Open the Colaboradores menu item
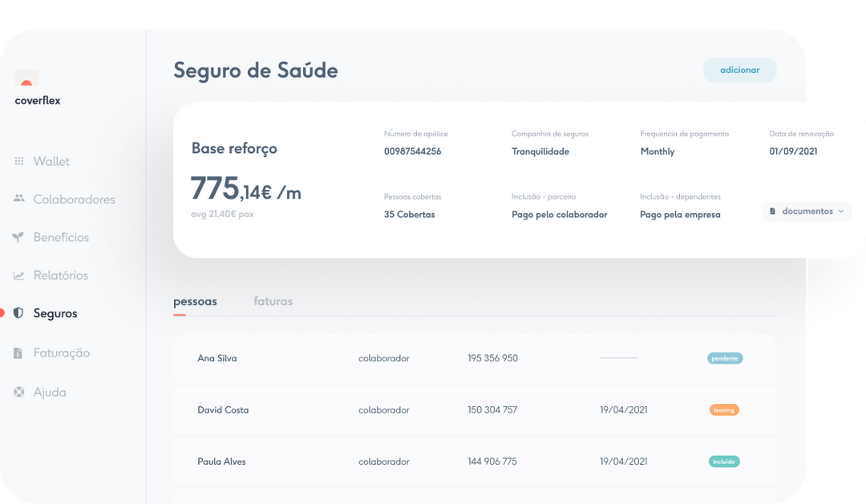 coord(74,200)
